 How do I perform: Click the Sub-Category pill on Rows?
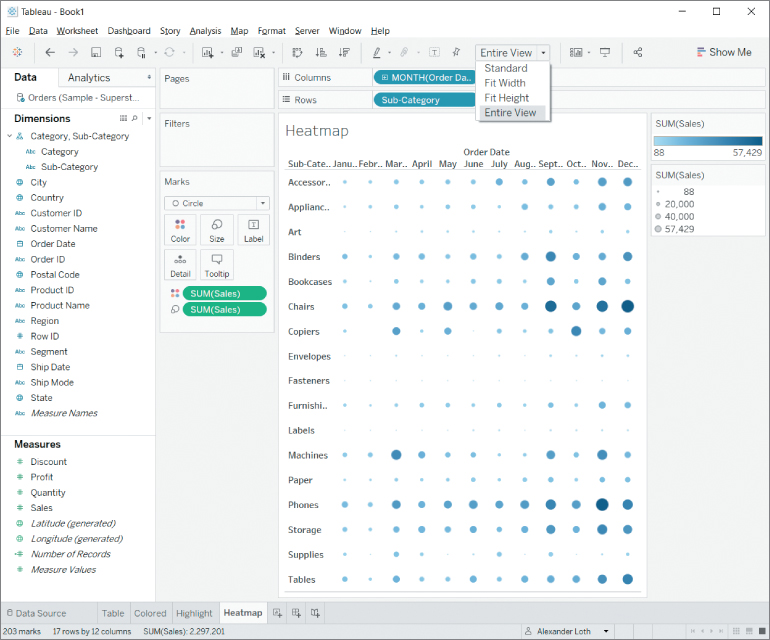425,100
